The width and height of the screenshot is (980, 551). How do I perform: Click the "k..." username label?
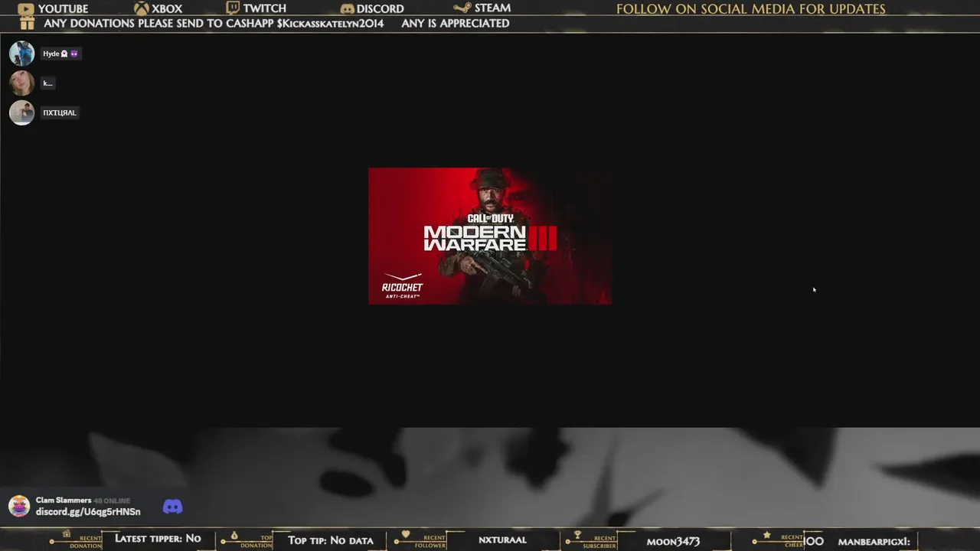(x=47, y=83)
